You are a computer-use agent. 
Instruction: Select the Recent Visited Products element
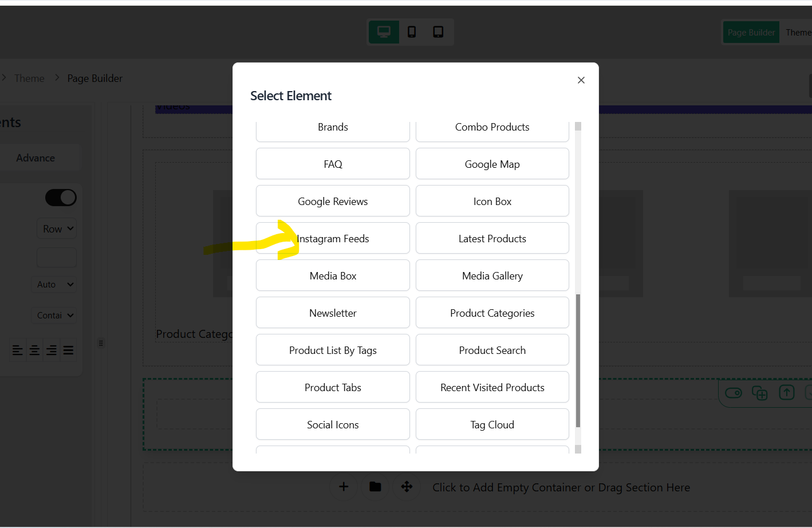pos(492,387)
